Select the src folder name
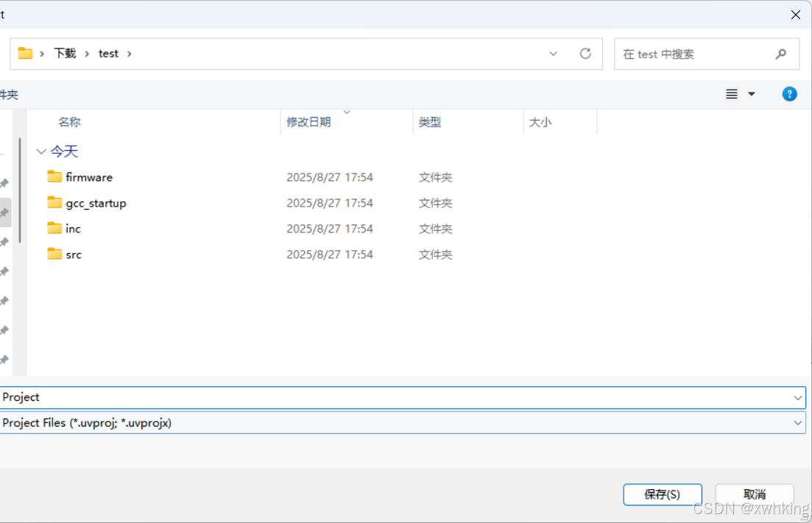The width and height of the screenshot is (812, 523). click(74, 255)
